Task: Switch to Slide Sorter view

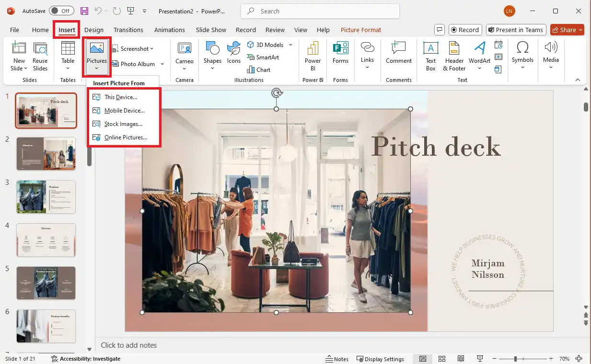Action: pos(442,359)
